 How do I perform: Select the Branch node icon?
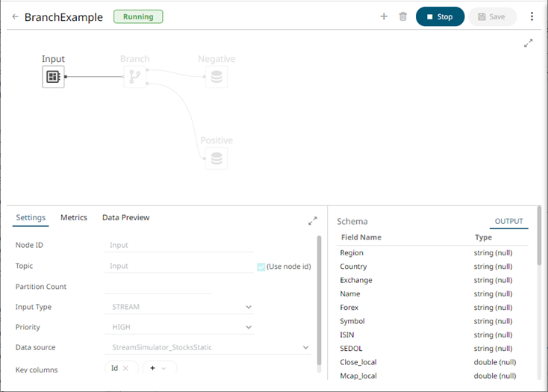click(135, 76)
